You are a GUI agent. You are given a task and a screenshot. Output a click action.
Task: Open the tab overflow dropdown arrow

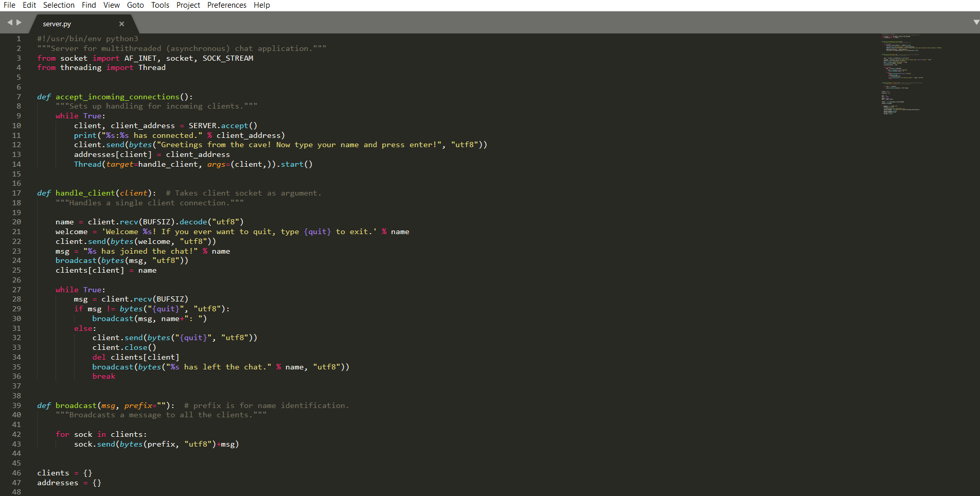pyautogui.click(x=976, y=22)
